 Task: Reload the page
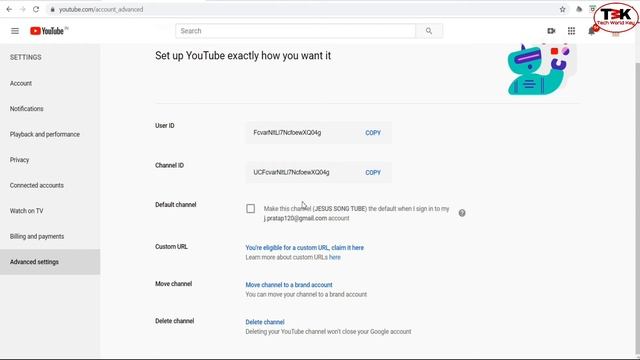click(36, 9)
